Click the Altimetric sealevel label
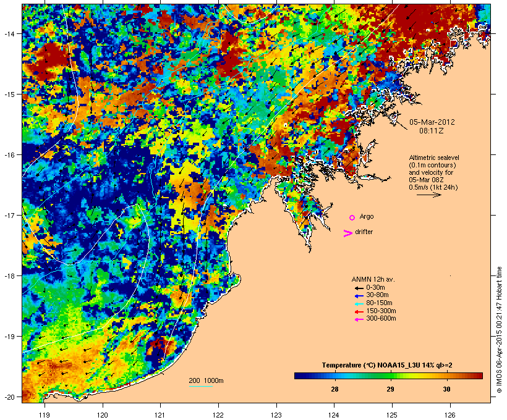Screen dimensions: 507x420 [x=434, y=157]
